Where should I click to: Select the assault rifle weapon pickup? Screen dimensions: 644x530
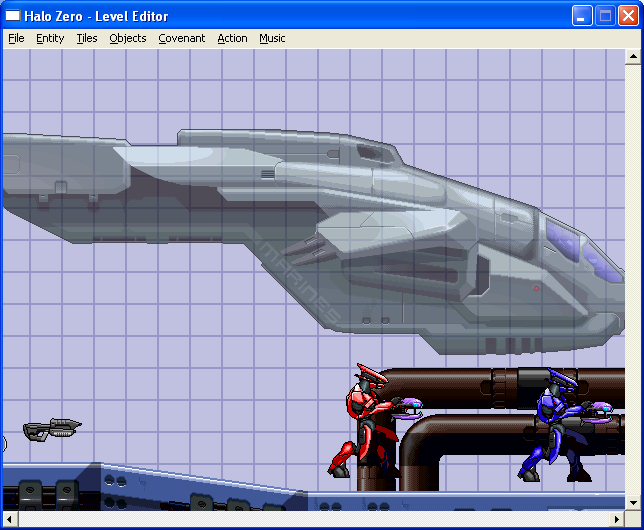(52, 430)
